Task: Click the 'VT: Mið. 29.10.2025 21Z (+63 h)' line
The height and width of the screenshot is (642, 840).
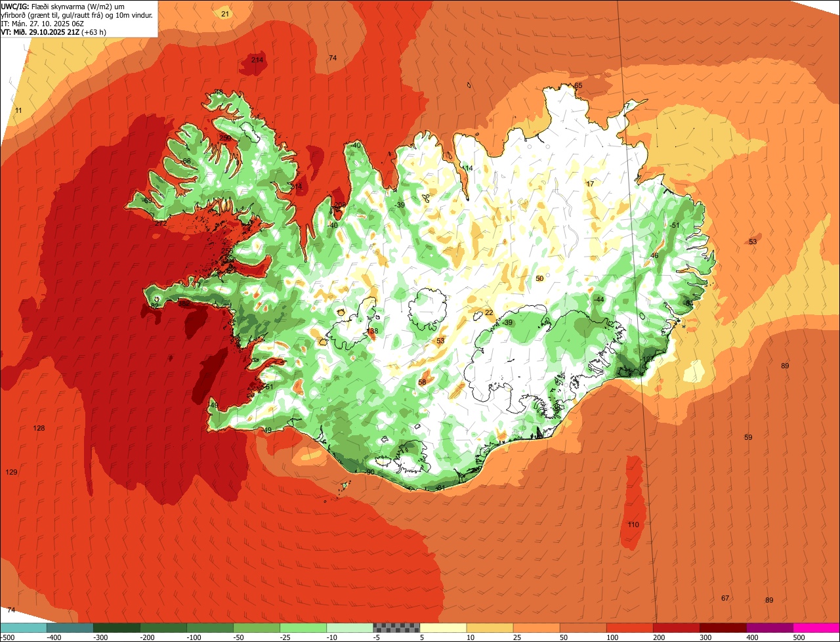Action: click(x=54, y=32)
